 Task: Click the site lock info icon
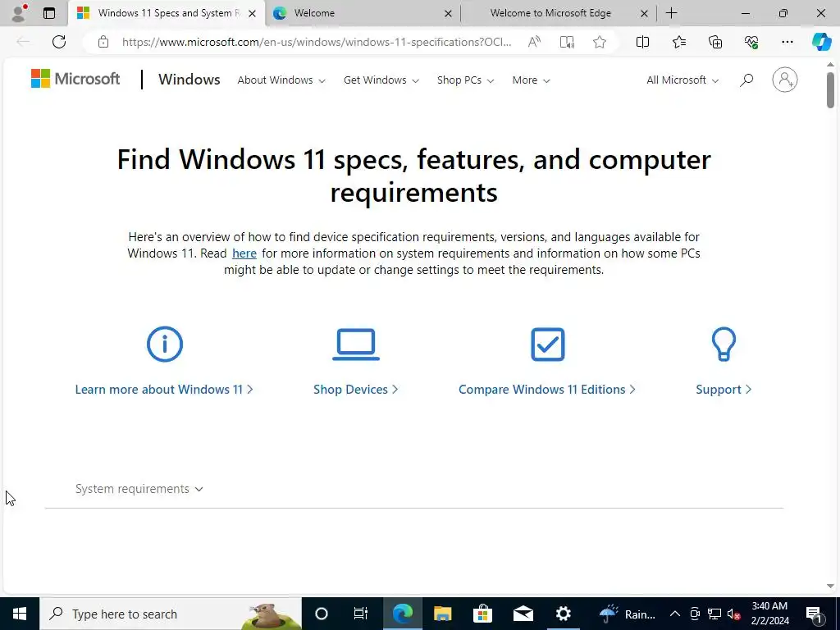(x=103, y=42)
